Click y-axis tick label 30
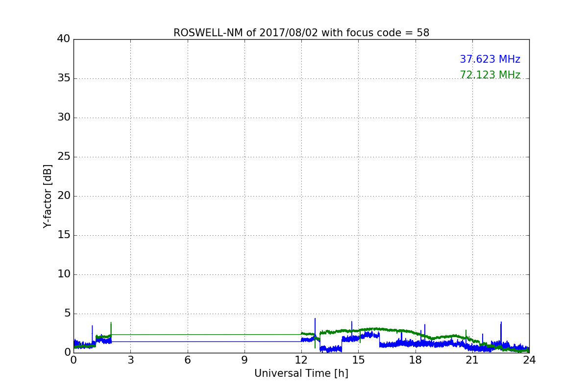 (x=64, y=118)
